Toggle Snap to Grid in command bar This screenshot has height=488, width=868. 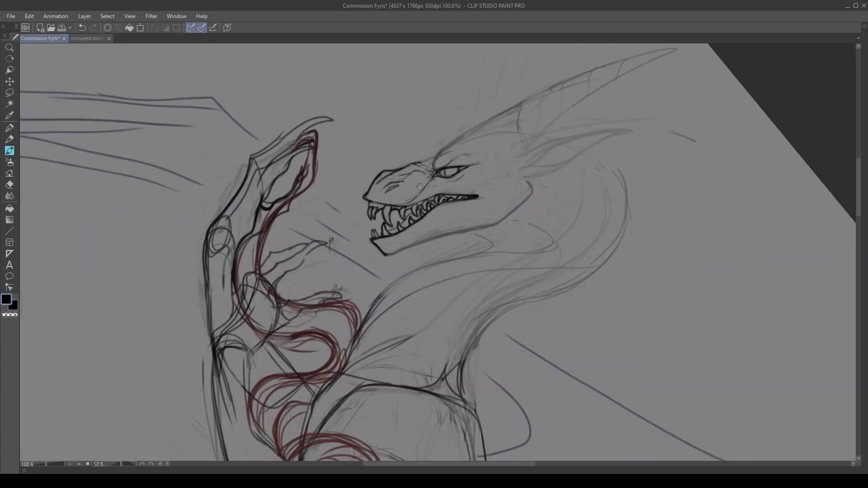pos(213,28)
